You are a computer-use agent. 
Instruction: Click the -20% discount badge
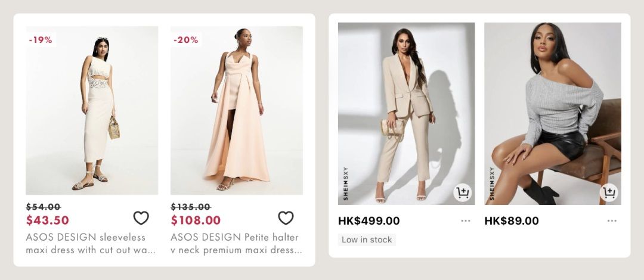[x=185, y=40]
